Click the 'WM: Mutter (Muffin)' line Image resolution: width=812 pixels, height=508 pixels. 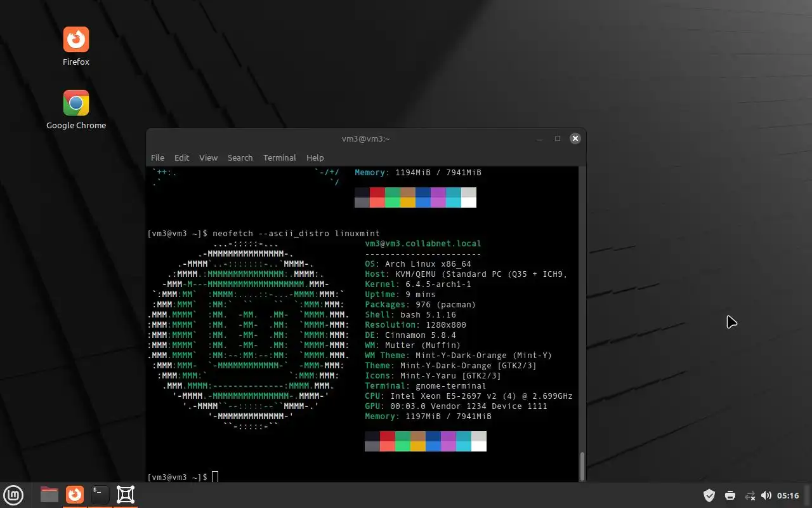click(413, 345)
